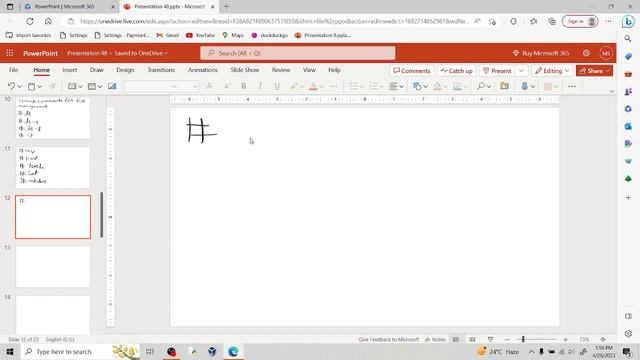
Task: Click the Paste clipboard icon
Action: tap(31, 86)
